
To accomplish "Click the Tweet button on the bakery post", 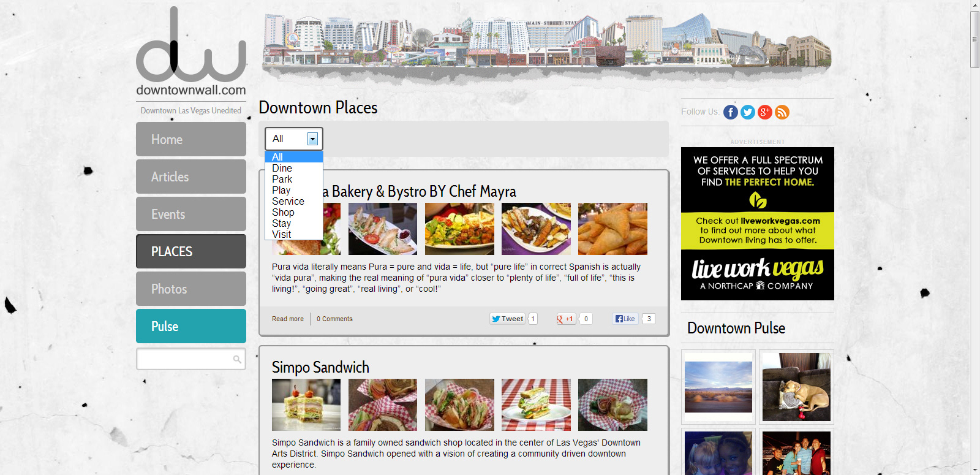I will pos(507,319).
